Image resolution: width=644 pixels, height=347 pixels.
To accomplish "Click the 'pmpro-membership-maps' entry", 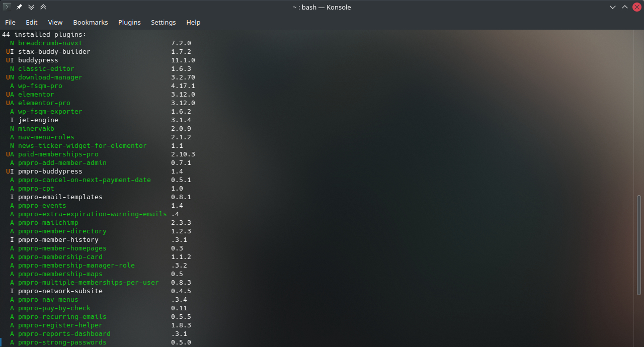I will pos(60,274).
